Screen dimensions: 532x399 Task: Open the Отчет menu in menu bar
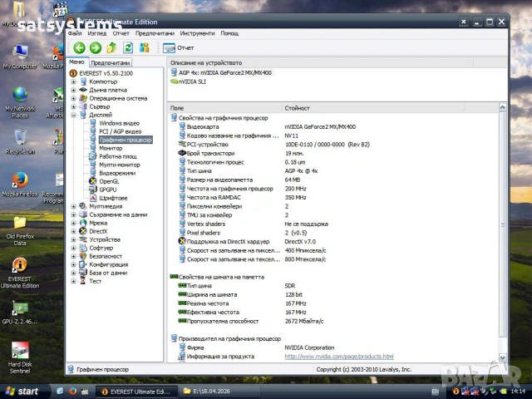(121, 33)
